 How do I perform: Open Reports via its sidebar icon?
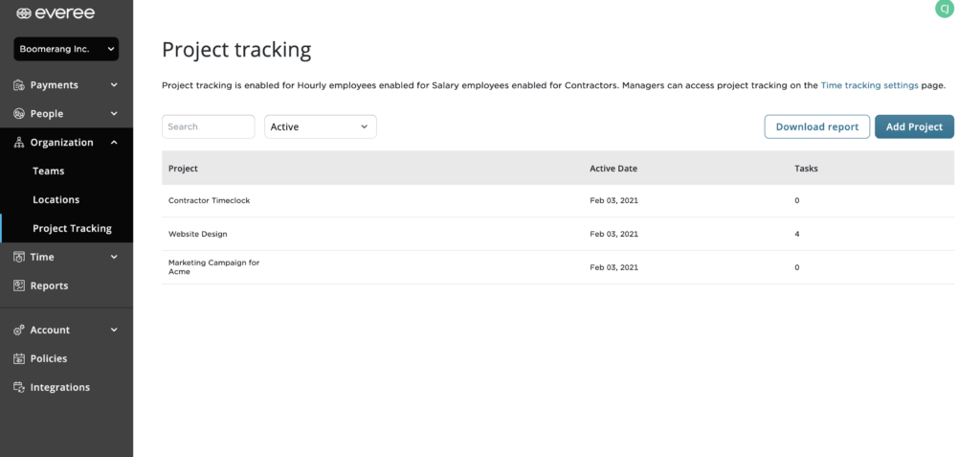19,286
